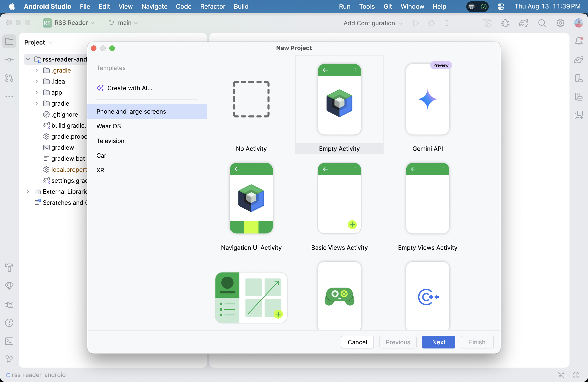Open the Commit tool window icon
The height and width of the screenshot is (382, 588).
coord(9,60)
